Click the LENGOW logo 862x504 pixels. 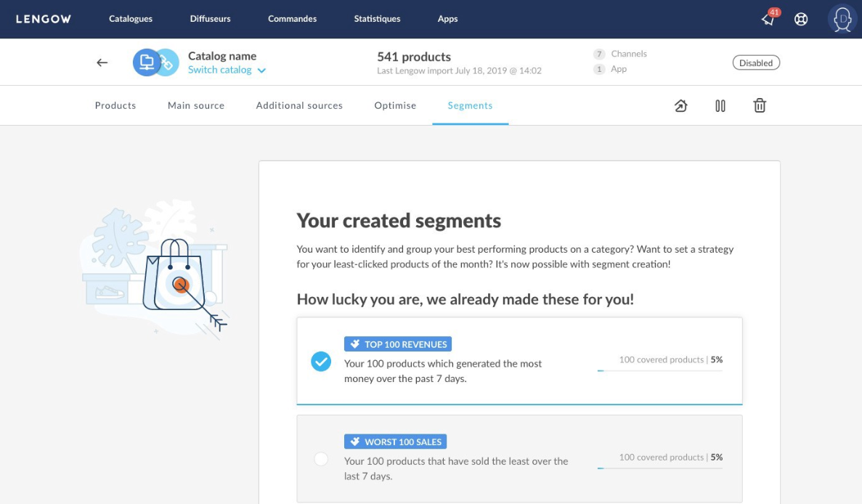44,19
